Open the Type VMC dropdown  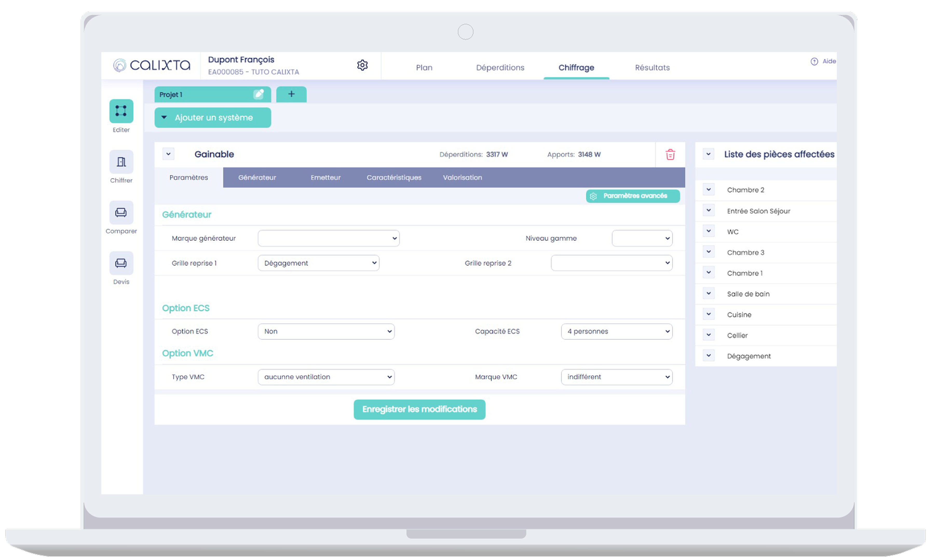(x=326, y=377)
